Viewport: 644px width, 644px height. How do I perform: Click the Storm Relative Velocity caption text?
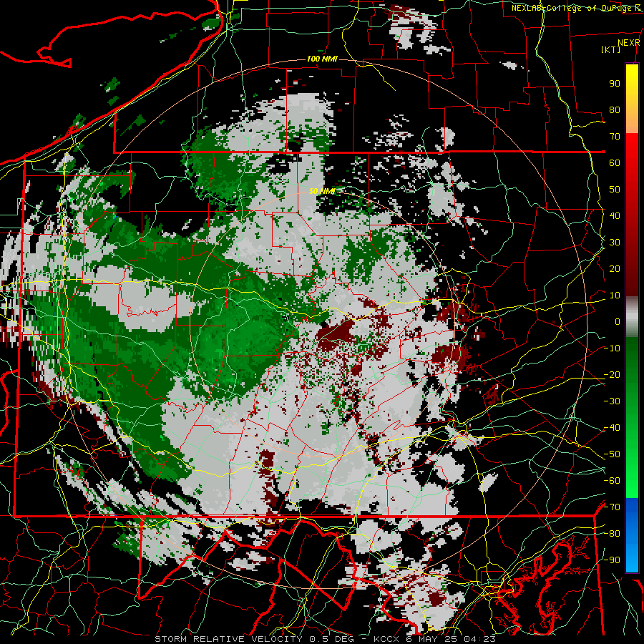(326, 639)
